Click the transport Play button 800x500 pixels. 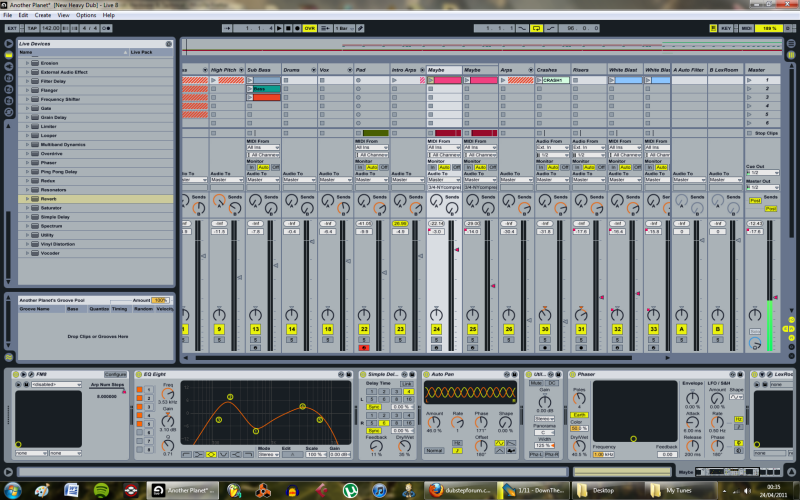coord(279,29)
